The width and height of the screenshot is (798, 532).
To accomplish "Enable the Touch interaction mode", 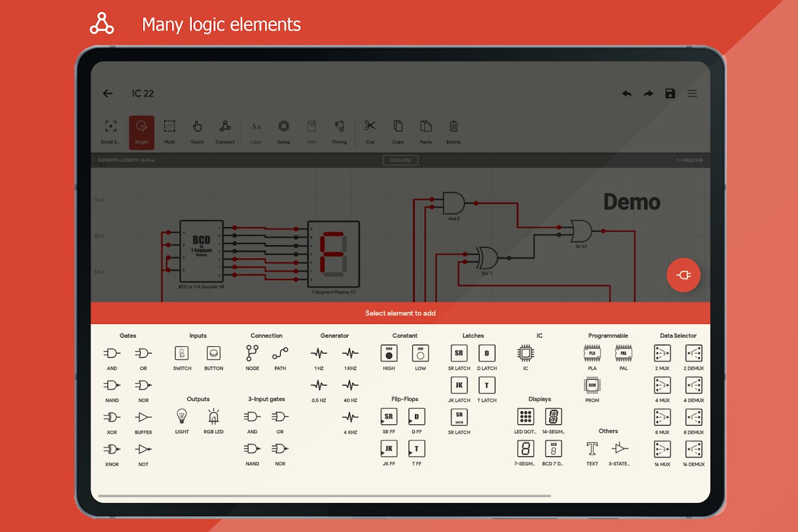I will pyautogui.click(x=197, y=132).
